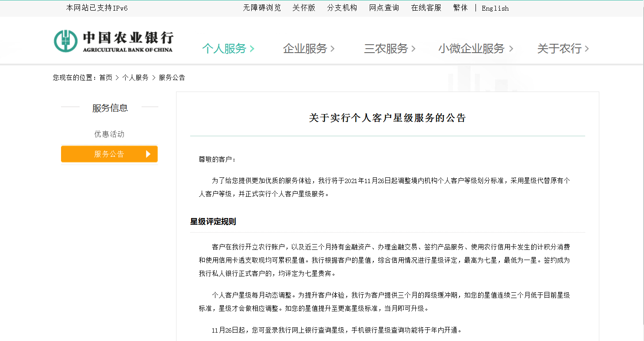
Task: Click the orange 服务公告 sidebar button
Action: click(109, 154)
